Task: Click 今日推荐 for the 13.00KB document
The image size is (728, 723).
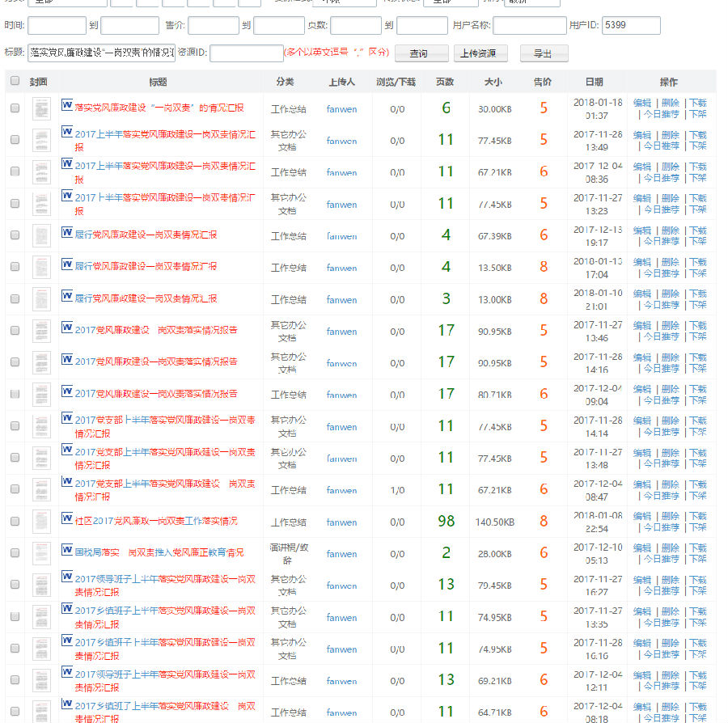Action: [661, 305]
